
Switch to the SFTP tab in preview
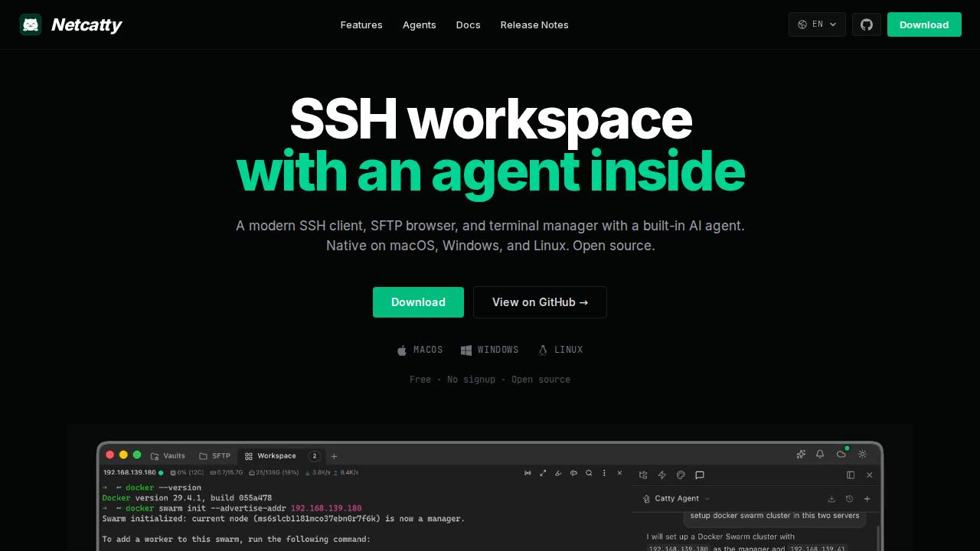[x=214, y=455]
